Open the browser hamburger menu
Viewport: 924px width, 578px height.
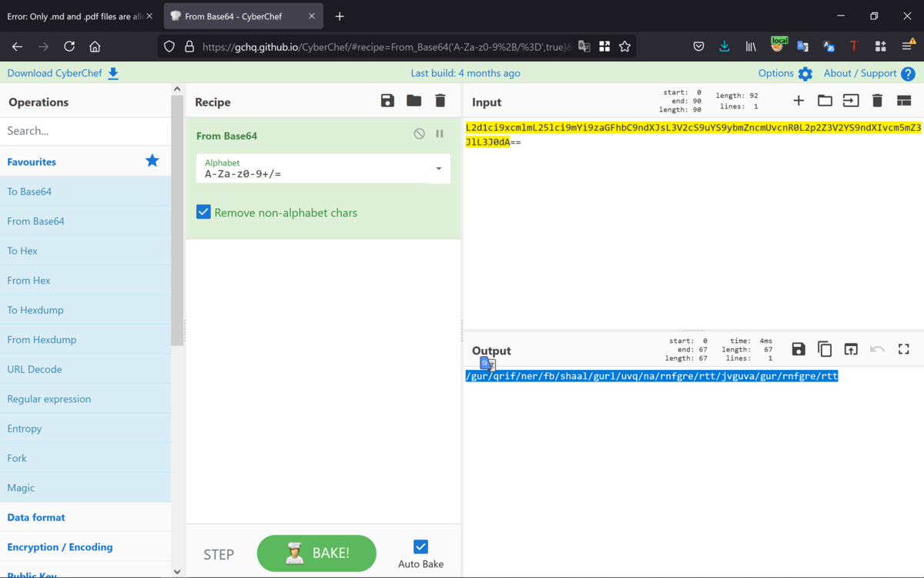(907, 46)
